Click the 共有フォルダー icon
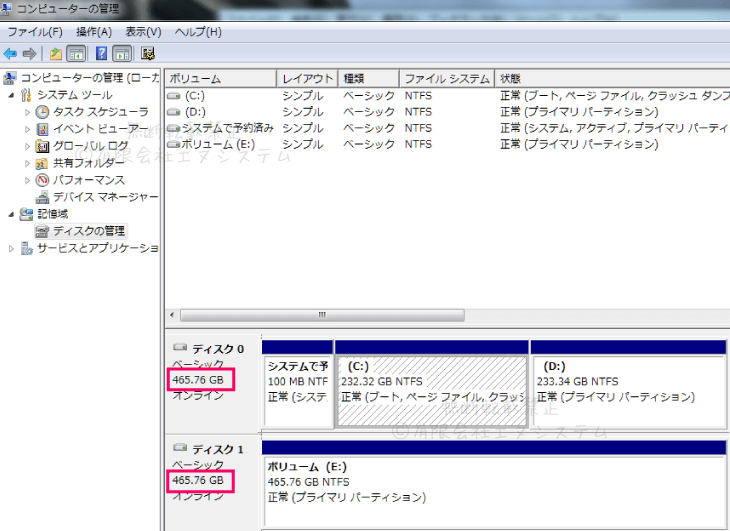730x531 pixels. pyautogui.click(x=42, y=163)
